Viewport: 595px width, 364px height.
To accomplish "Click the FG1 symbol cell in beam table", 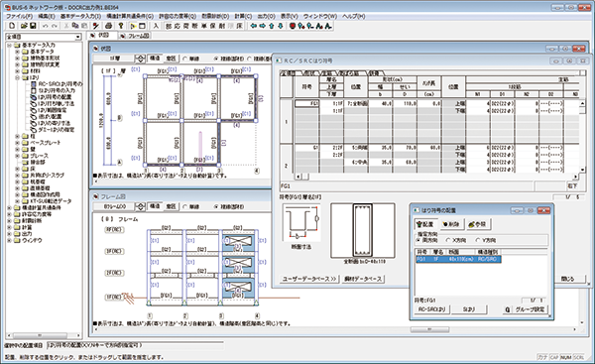I will click(307, 103).
